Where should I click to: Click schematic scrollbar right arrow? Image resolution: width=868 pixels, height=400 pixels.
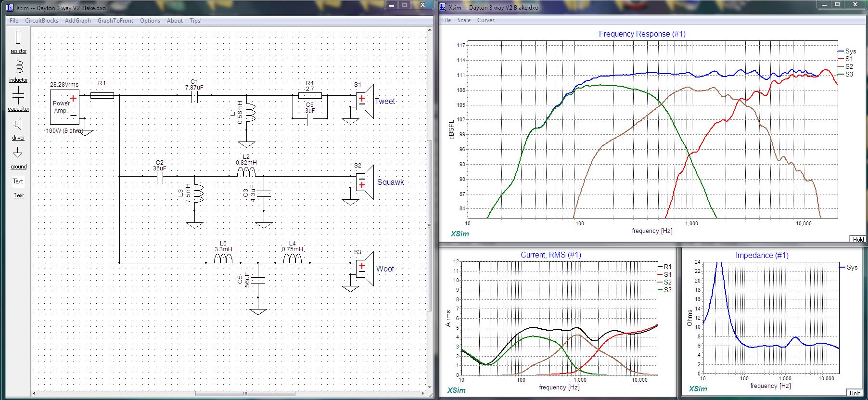[423, 394]
